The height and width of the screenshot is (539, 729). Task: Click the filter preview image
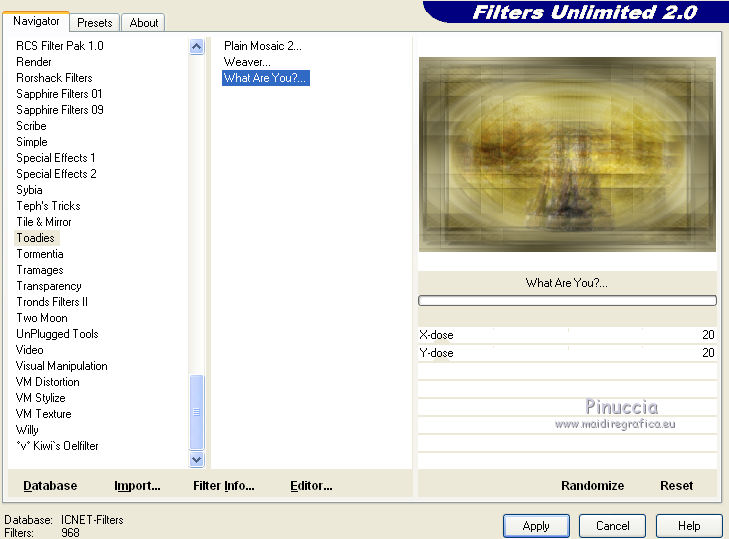click(x=567, y=154)
